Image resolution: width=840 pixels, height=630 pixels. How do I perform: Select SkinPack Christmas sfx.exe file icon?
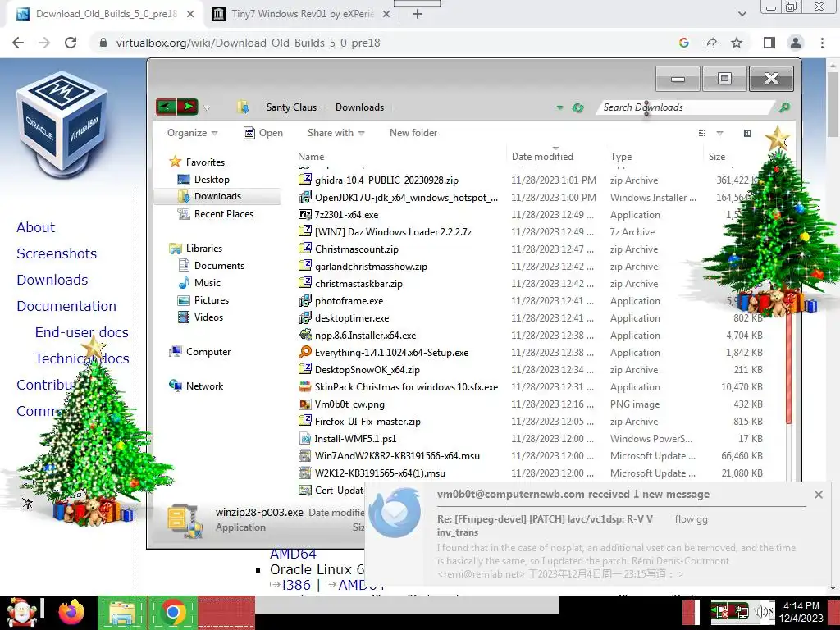pyautogui.click(x=305, y=387)
